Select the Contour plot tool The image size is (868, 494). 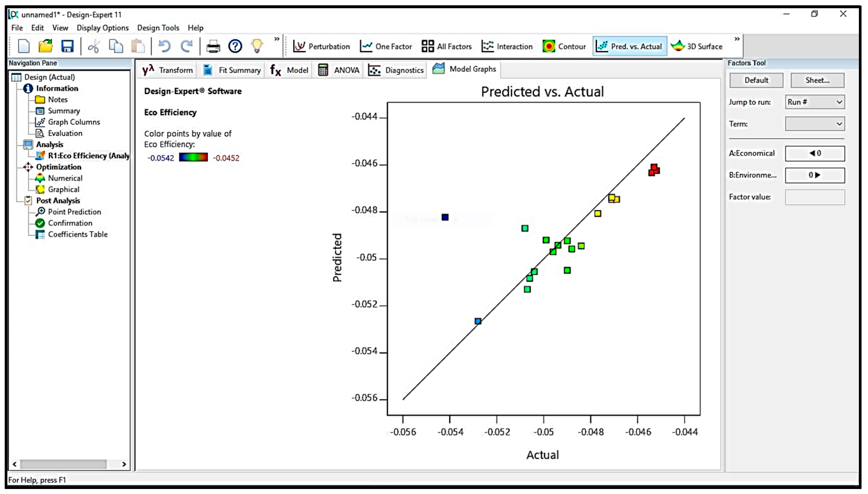[564, 46]
